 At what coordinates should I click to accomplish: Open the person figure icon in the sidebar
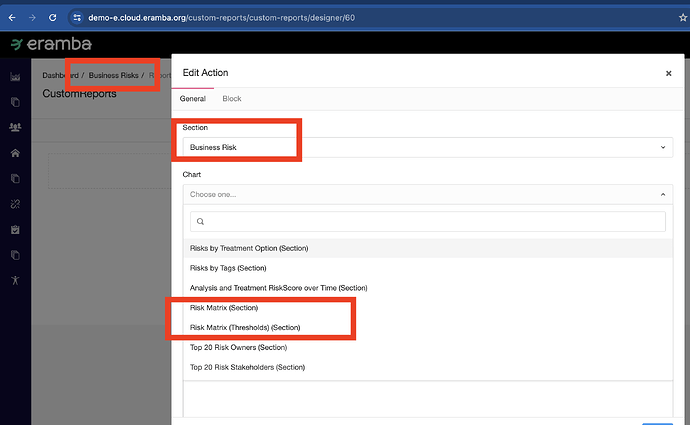[x=15, y=280]
